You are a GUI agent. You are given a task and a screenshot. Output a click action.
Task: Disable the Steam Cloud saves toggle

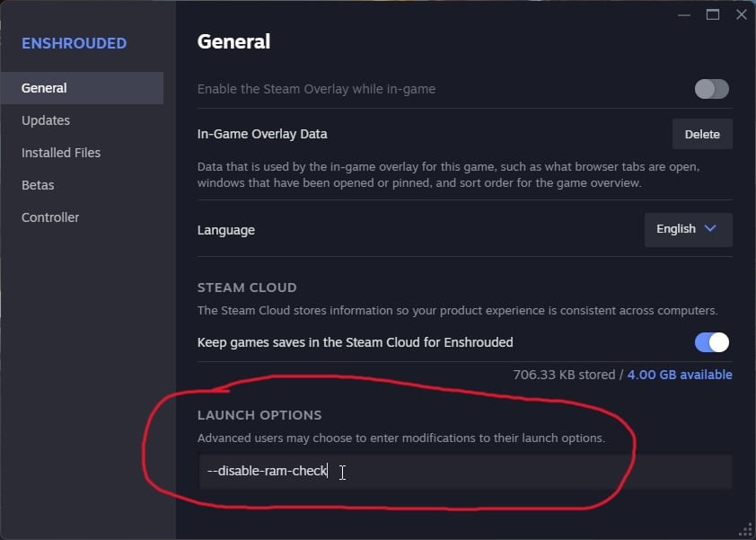click(x=711, y=342)
